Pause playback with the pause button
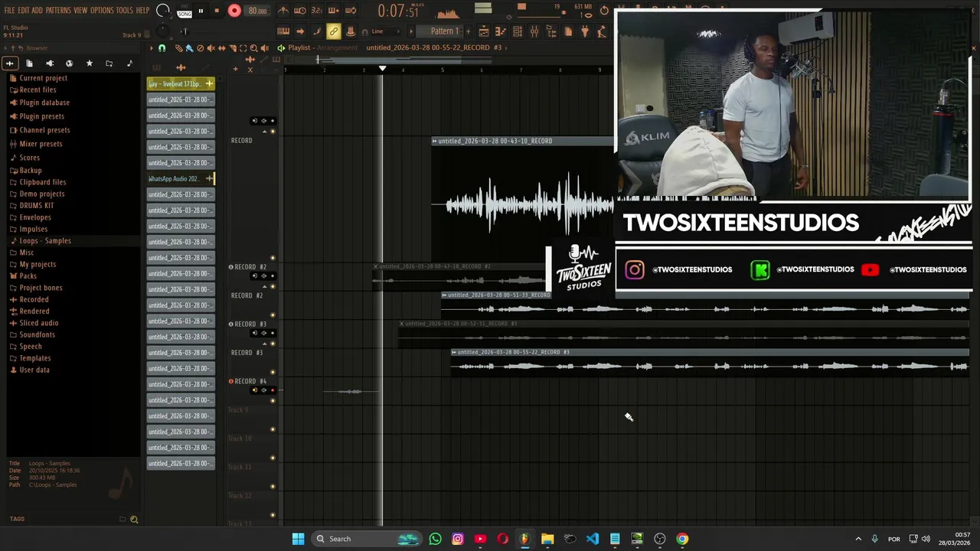The height and width of the screenshot is (551, 980). pyautogui.click(x=201, y=11)
